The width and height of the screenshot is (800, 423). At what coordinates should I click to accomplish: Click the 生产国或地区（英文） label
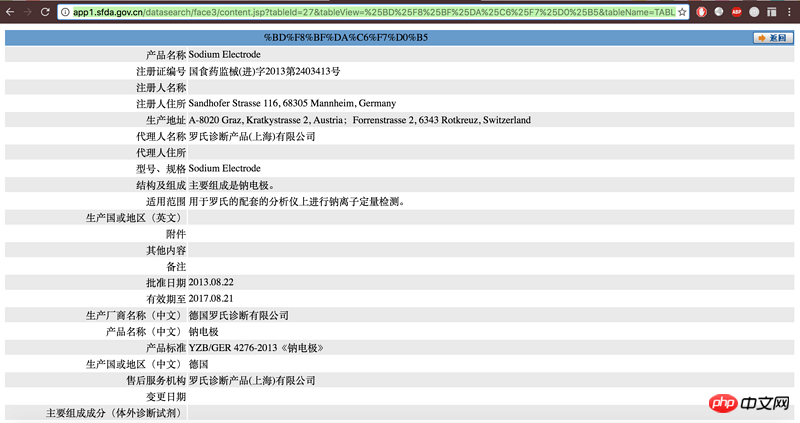136,218
